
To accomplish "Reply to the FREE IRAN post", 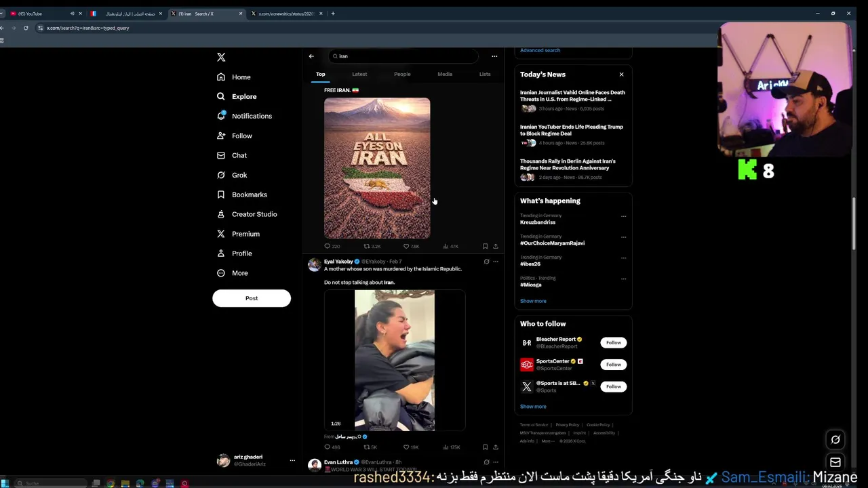I will pyautogui.click(x=332, y=246).
